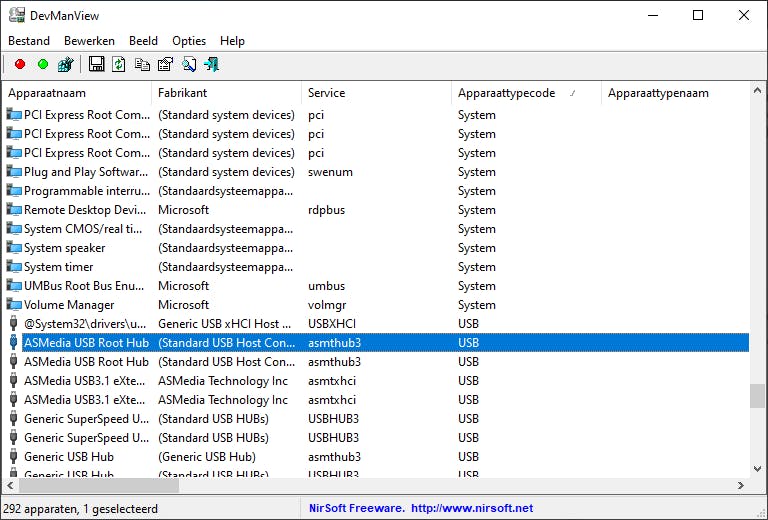Open the Bestand menu
Viewport: 768px width, 520px height.
tap(29, 41)
